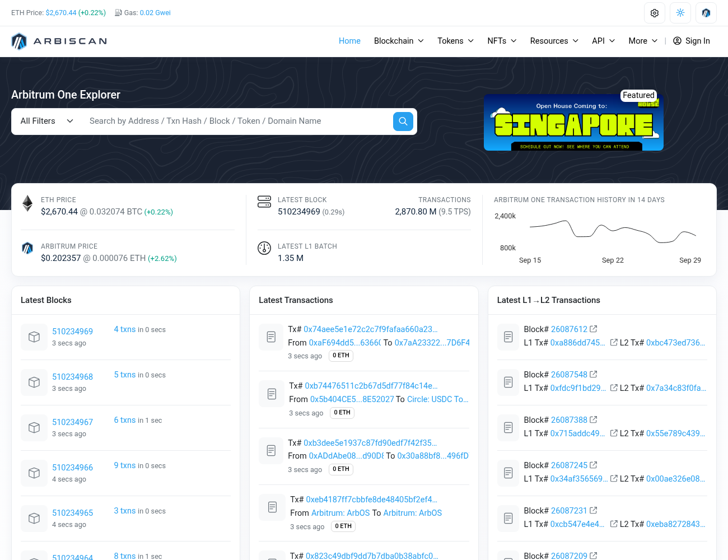
Task: Click the cube icon for block 510234967
Action: click(x=34, y=428)
